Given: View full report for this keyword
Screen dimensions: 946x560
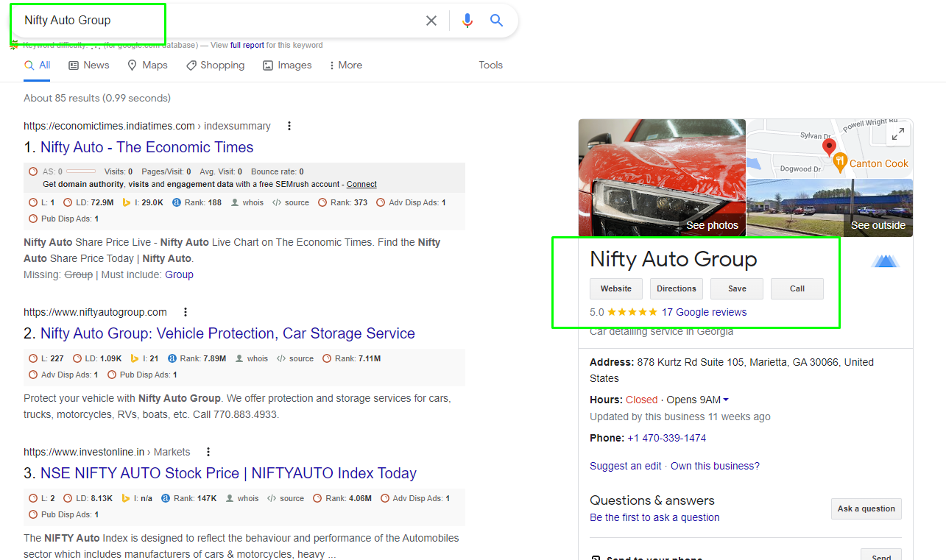Looking at the screenshot, I should (247, 45).
